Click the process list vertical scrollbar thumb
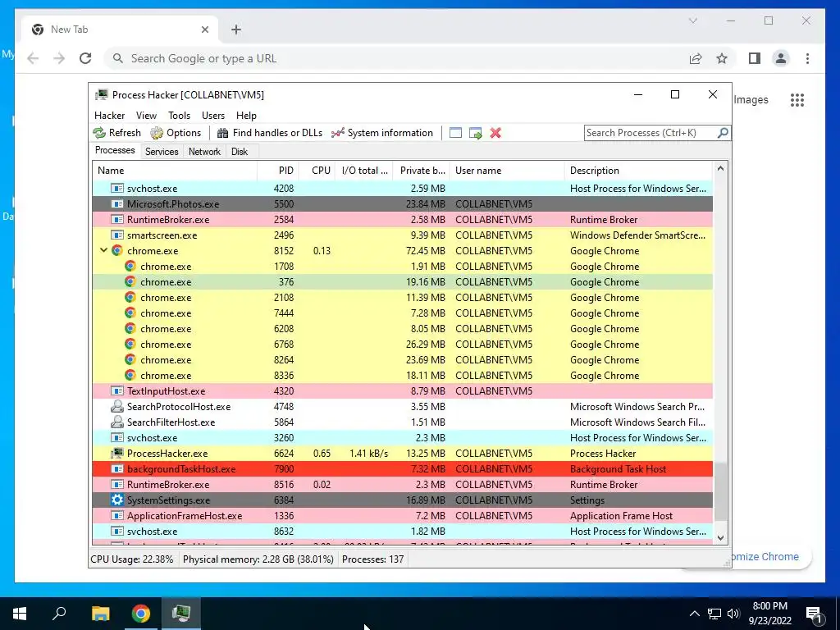Image resolution: width=840 pixels, height=630 pixels. tap(720, 492)
